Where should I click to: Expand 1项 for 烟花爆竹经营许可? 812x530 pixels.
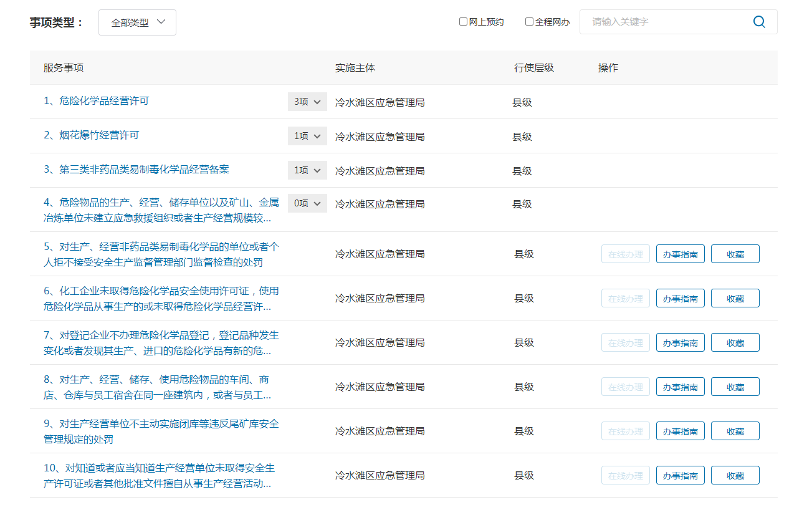(307, 136)
